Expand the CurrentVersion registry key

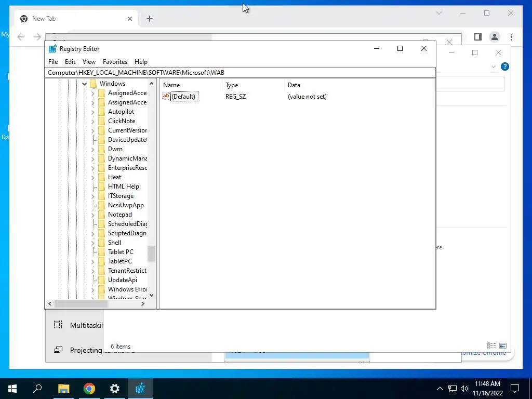click(x=93, y=130)
